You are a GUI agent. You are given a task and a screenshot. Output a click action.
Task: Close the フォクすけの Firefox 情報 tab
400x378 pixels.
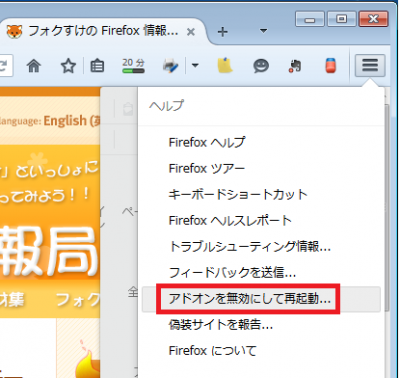tap(191, 32)
